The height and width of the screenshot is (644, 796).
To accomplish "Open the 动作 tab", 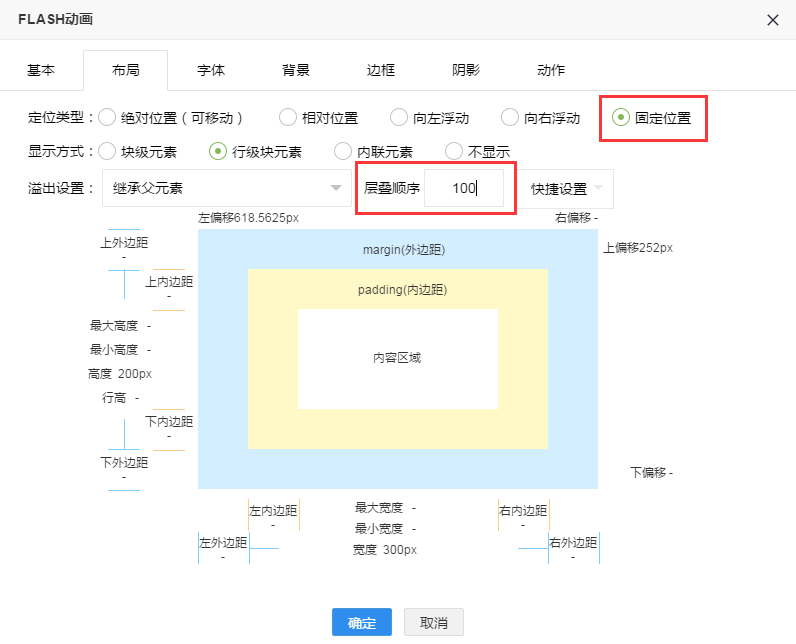I will point(551,70).
